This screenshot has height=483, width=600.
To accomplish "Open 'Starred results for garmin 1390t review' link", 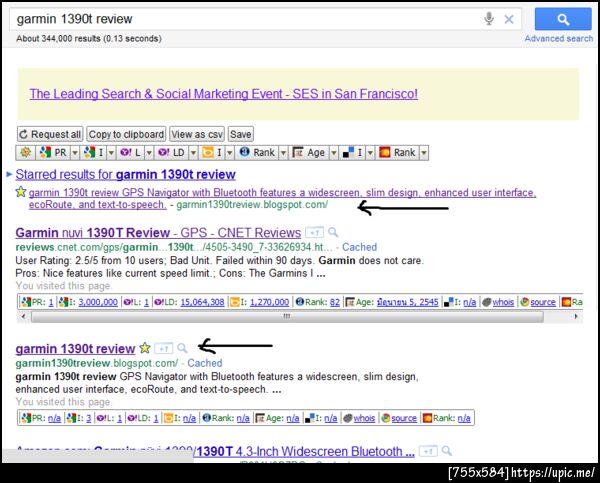I will [x=126, y=175].
